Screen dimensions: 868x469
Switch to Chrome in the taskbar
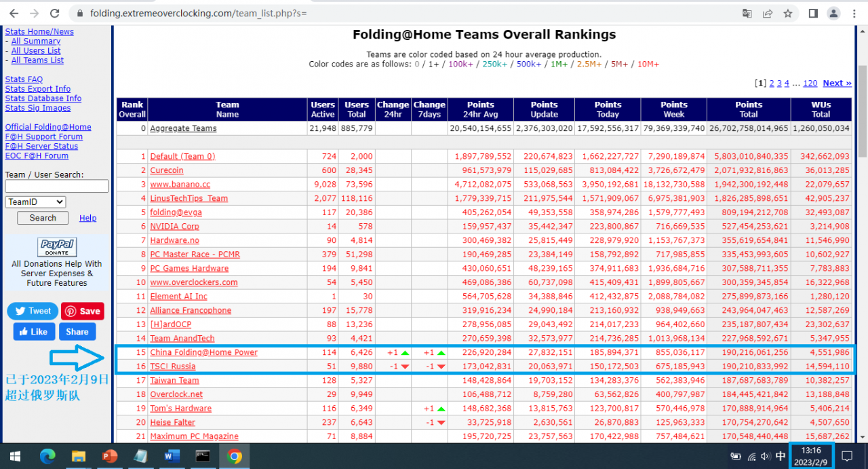[x=234, y=456]
